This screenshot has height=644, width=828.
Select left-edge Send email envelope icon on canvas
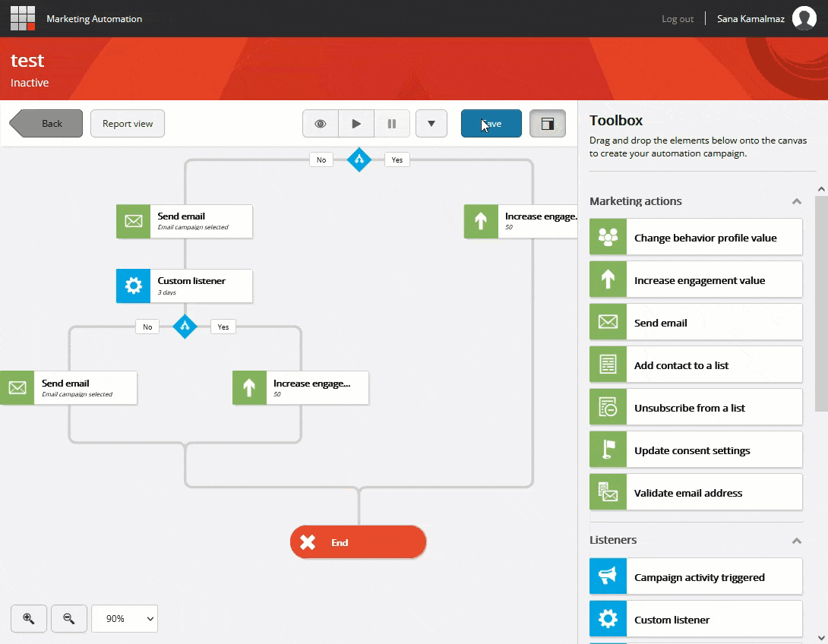point(17,388)
